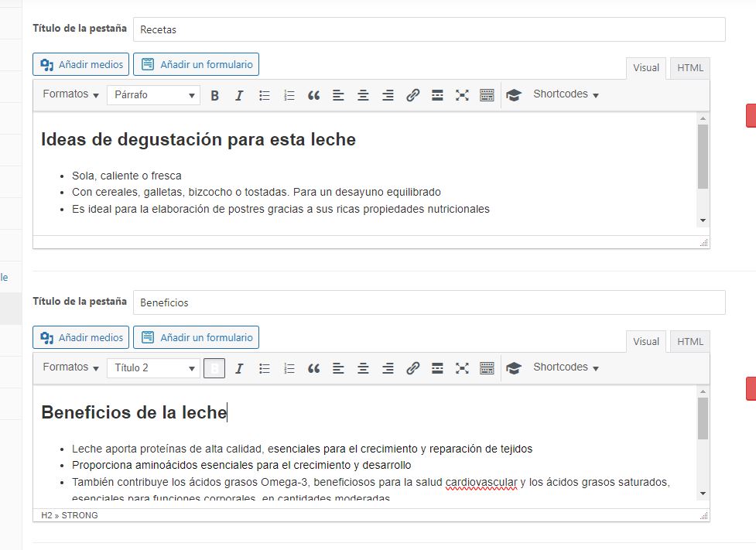Align text right in Beneficios editor

tap(388, 368)
